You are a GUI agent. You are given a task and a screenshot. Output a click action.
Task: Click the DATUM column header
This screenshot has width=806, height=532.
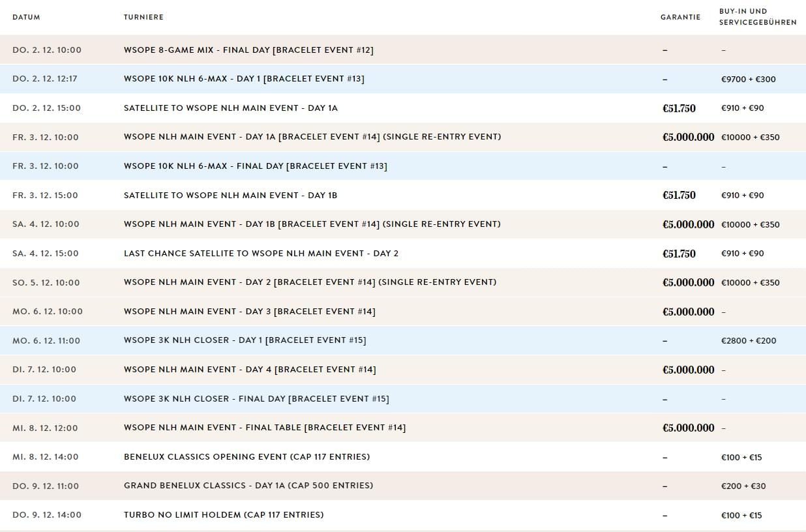[26, 17]
